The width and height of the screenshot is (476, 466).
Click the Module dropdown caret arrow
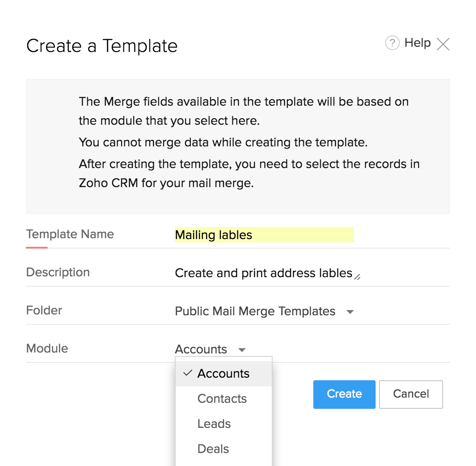(242, 349)
